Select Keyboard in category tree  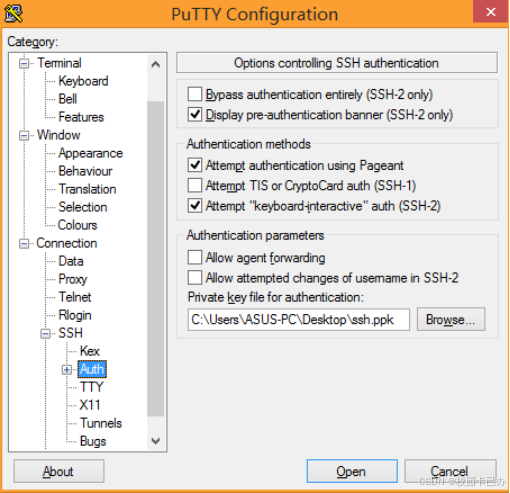tap(83, 81)
